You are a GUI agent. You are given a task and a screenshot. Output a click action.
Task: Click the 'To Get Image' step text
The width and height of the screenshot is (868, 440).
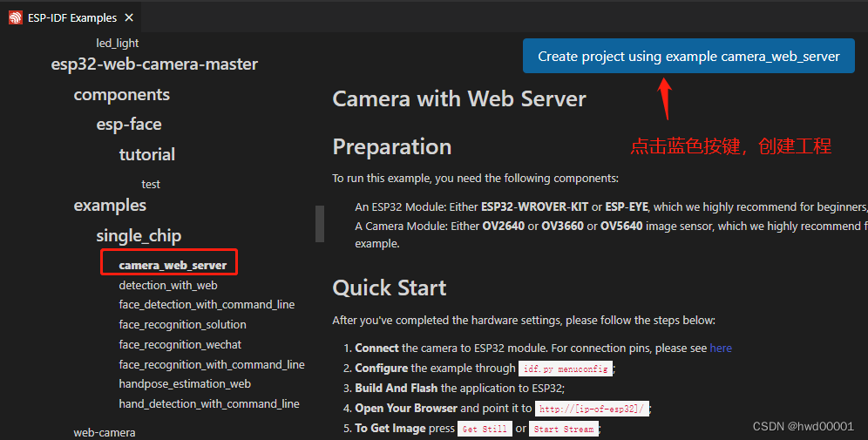click(x=390, y=429)
